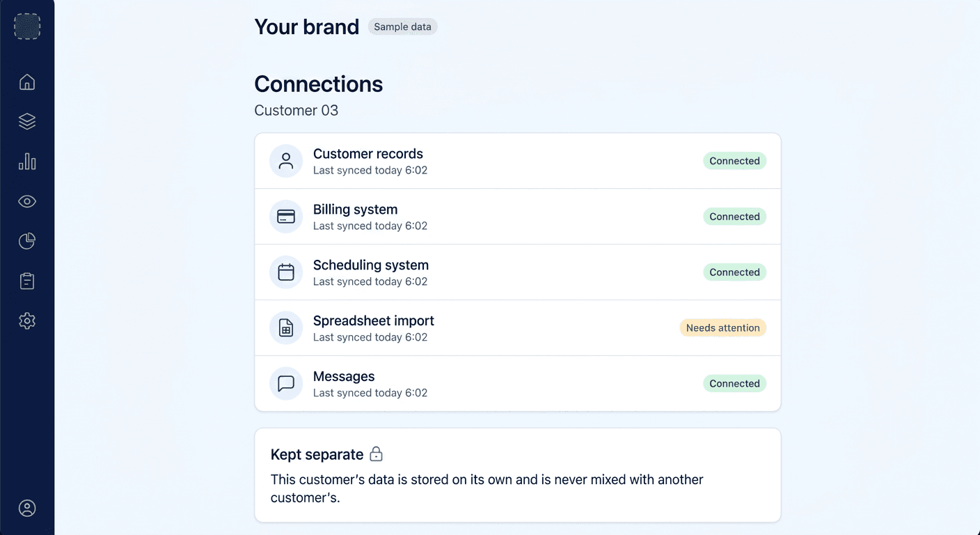Click the Your brand heading
Image resolution: width=980 pixels, height=535 pixels.
click(307, 27)
